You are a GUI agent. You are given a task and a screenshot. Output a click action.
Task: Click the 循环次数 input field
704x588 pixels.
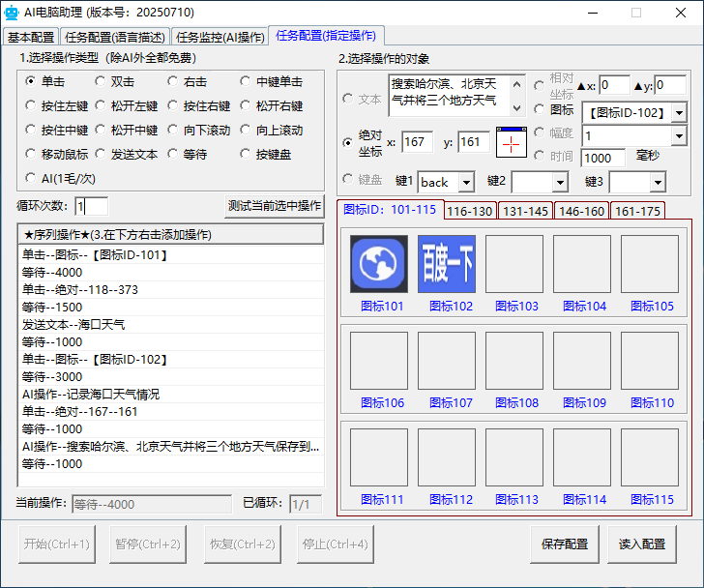click(x=92, y=205)
